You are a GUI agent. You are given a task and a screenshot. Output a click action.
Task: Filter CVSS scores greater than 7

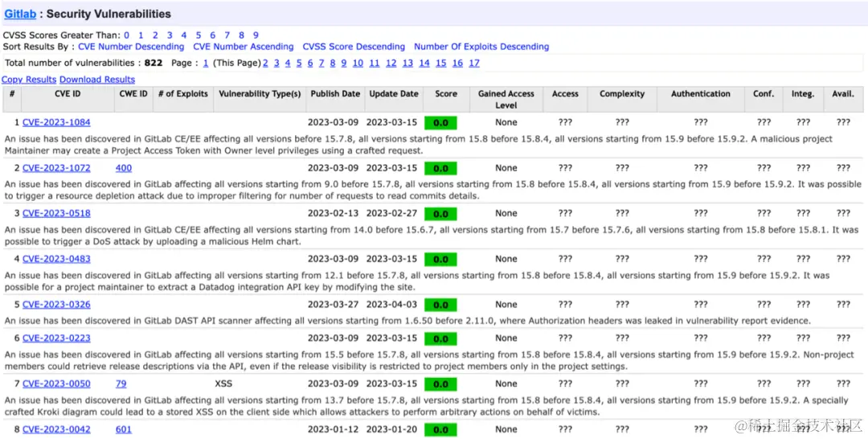coord(227,35)
